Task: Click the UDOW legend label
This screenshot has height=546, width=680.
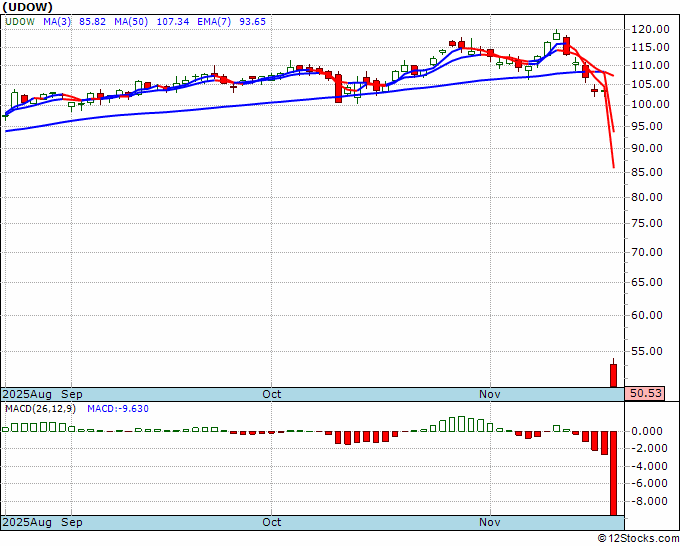Action: [20, 22]
